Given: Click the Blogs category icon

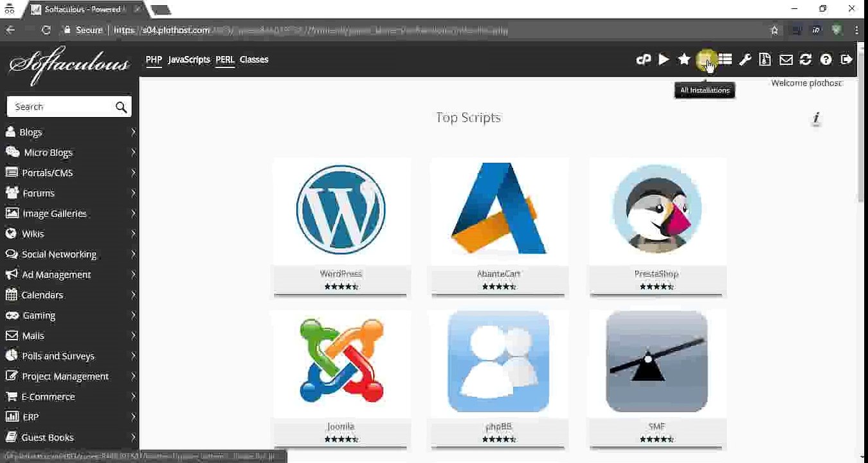Looking at the screenshot, I should coord(10,132).
